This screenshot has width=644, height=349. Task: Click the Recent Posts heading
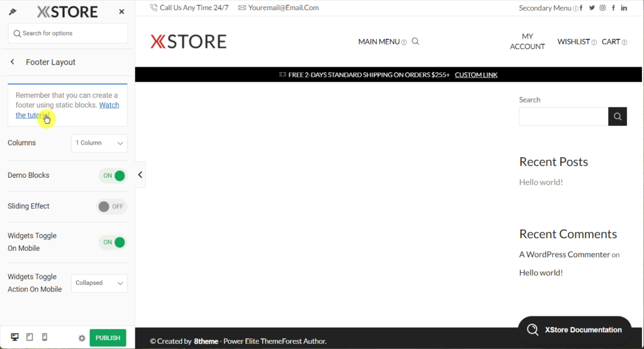[x=553, y=162]
